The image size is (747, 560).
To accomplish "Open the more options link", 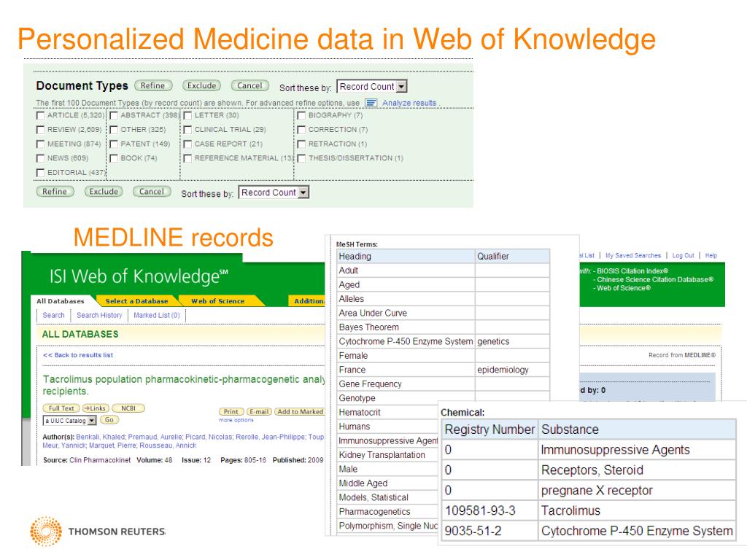I will tap(236, 421).
